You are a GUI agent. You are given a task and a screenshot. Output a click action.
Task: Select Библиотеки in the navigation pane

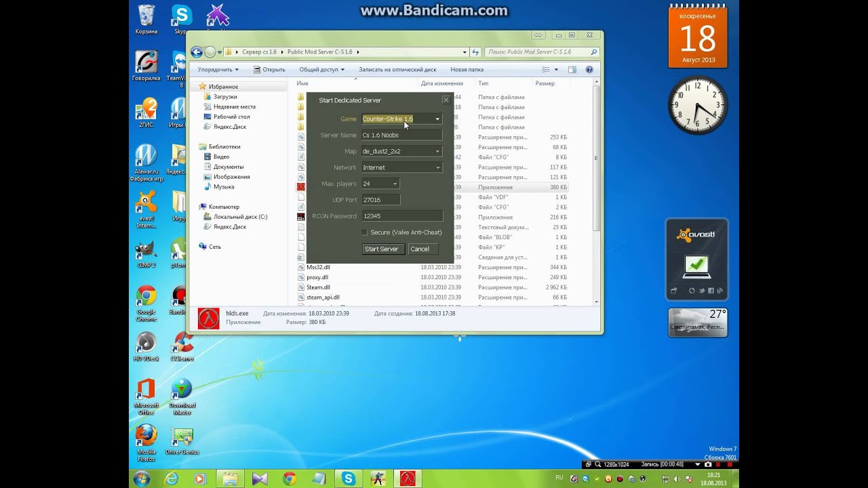[224, 146]
